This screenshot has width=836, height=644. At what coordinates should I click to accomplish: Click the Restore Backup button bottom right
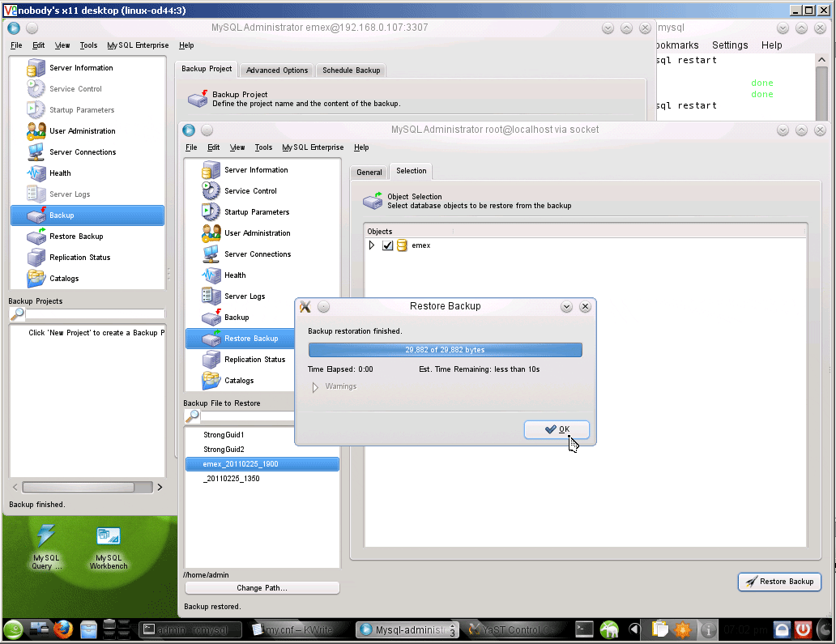779,582
